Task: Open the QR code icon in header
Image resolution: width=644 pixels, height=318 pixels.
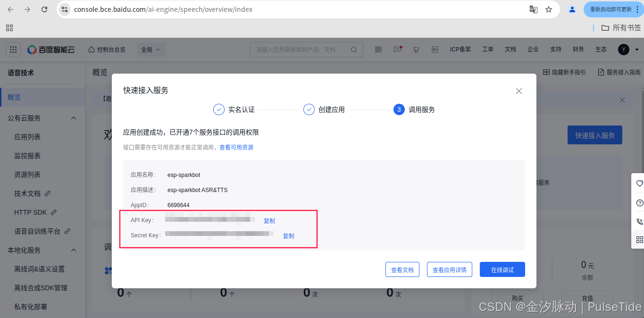Action: pyautogui.click(x=378, y=50)
